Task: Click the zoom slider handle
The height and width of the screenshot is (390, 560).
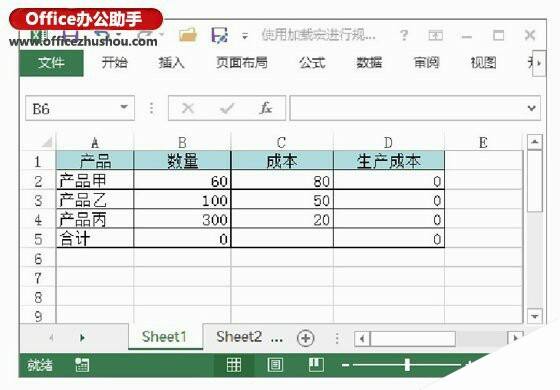Action: [x=408, y=365]
